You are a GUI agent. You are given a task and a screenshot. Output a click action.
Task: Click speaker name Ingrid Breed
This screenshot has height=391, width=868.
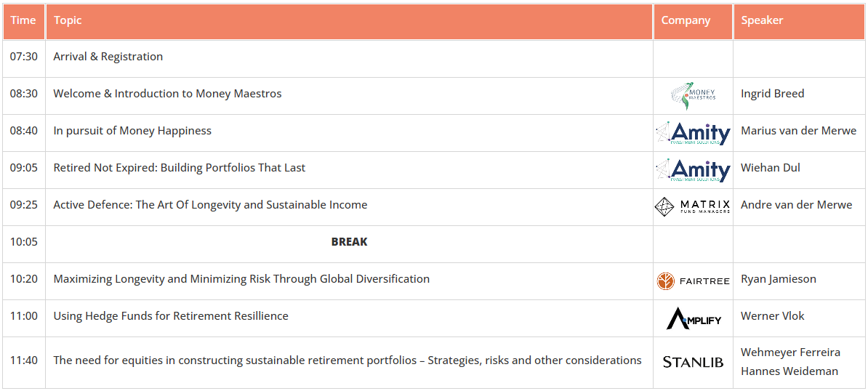772,94
